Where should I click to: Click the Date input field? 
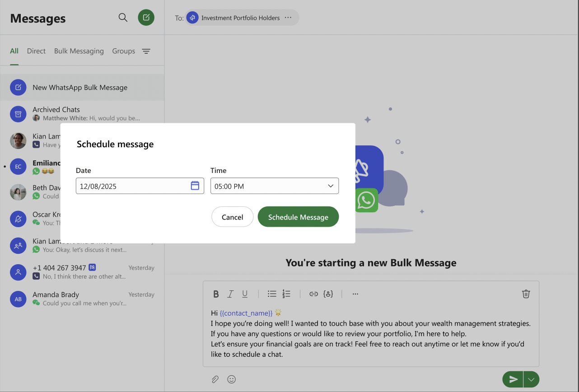(131, 186)
